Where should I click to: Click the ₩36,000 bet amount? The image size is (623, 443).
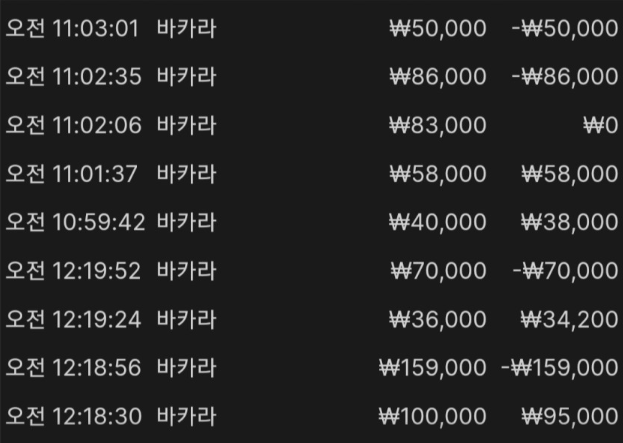(438, 320)
